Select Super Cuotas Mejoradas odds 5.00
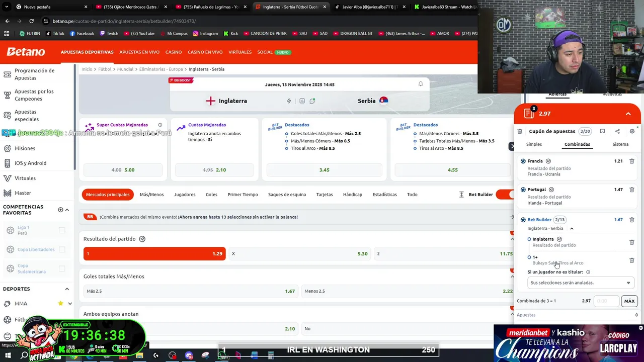 coord(123,170)
